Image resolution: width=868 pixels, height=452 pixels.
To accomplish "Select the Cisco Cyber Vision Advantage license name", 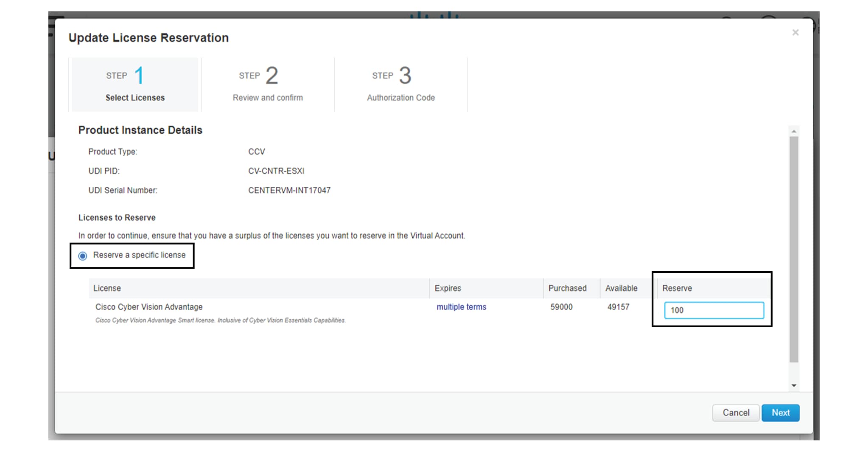I will [149, 307].
